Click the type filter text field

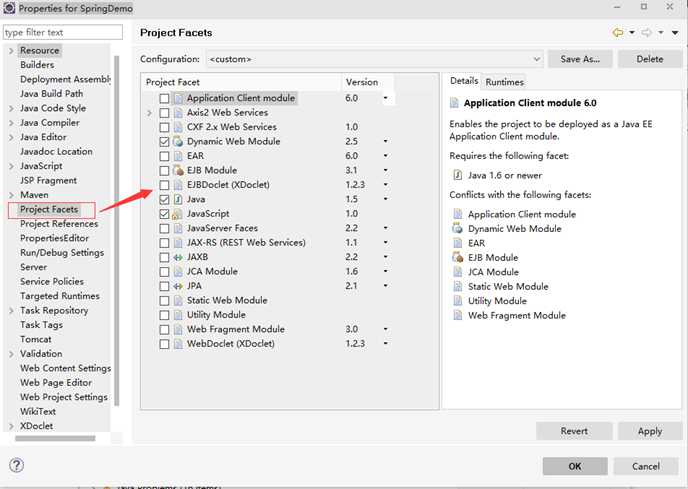[x=63, y=32]
